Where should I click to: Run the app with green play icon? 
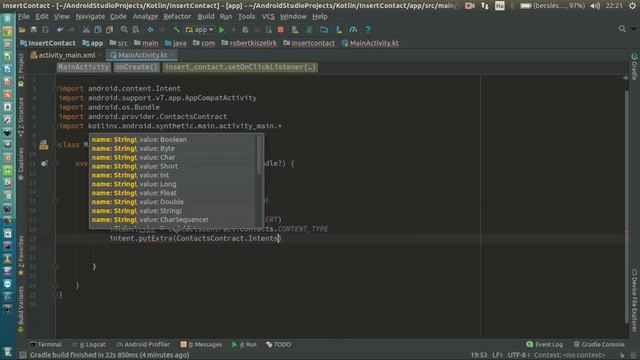[x=222, y=30]
